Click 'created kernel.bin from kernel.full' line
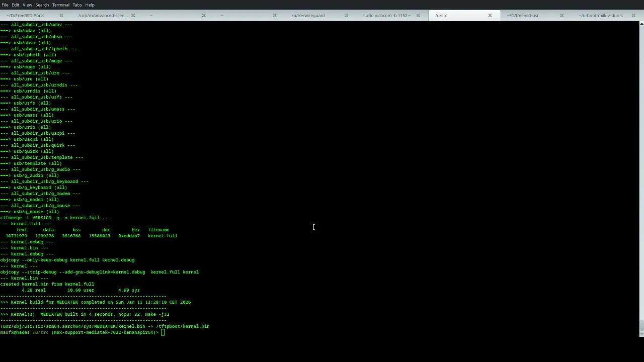Screen dimensions: 644x362 47,284
